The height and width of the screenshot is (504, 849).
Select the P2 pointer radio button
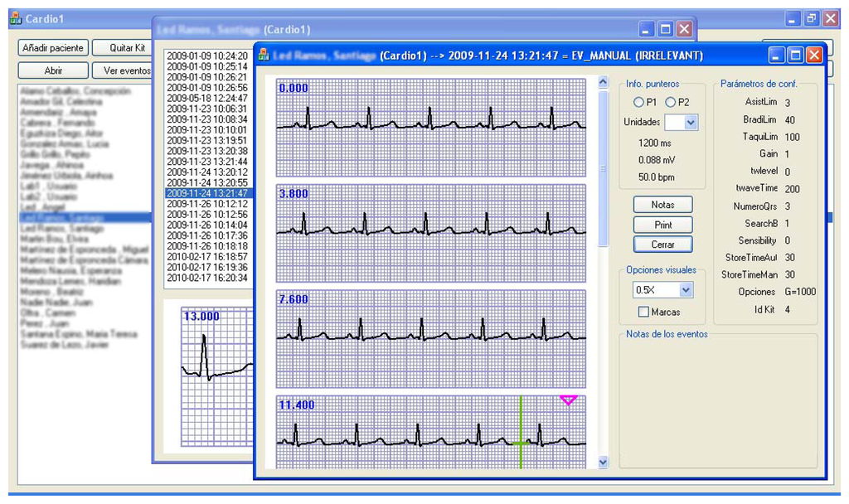[670, 102]
